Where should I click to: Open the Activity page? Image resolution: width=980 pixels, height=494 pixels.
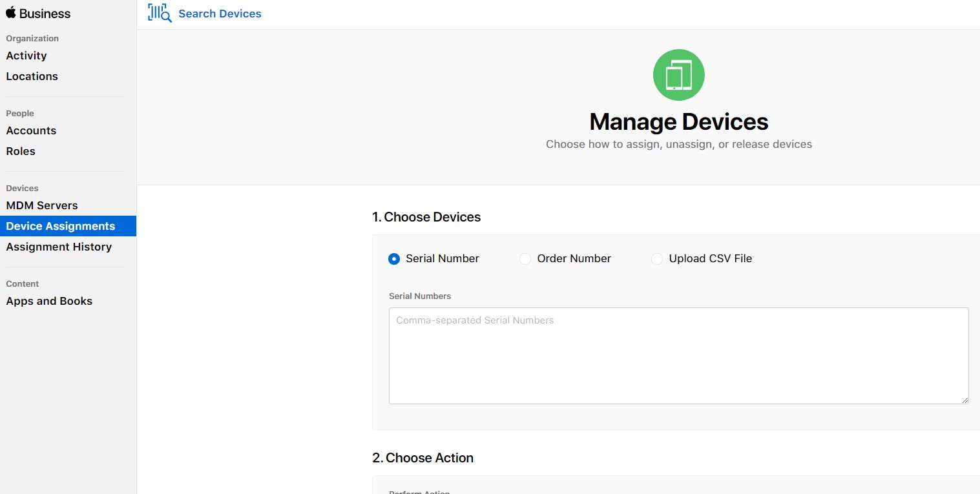[x=26, y=56]
